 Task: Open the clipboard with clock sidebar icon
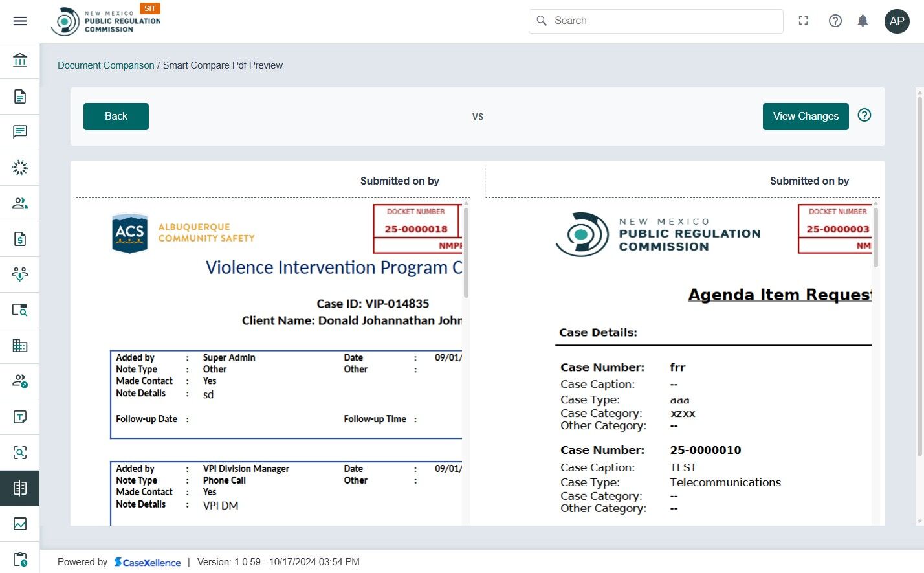(20, 559)
